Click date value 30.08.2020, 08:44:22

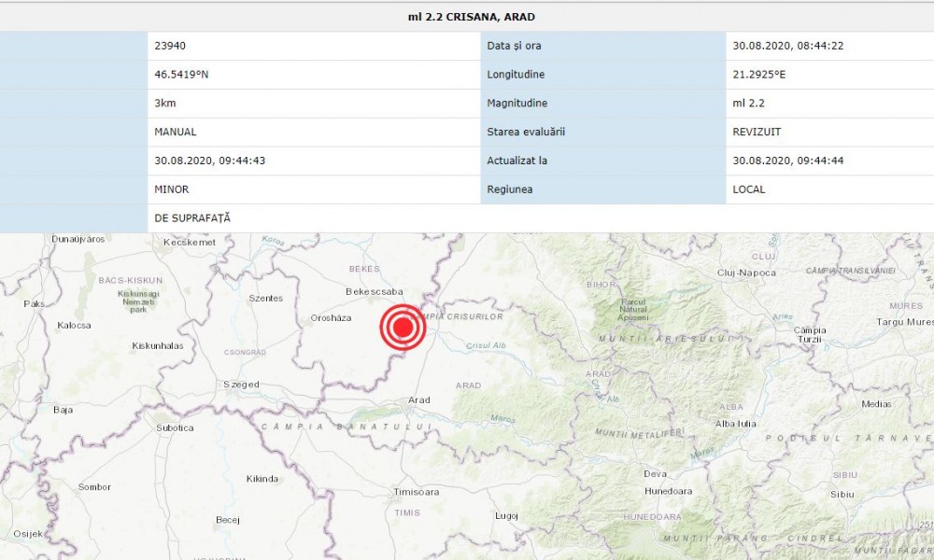pyautogui.click(x=788, y=46)
